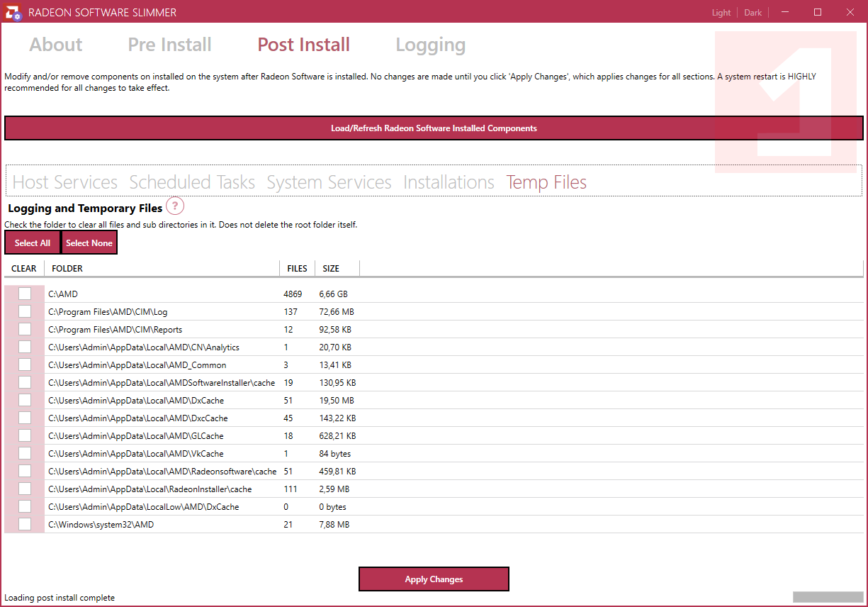The width and height of the screenshot is (868, 607).
Task: Check the AMD\CIM\Log folder checkbox
Action: click(x=25, y=311)
